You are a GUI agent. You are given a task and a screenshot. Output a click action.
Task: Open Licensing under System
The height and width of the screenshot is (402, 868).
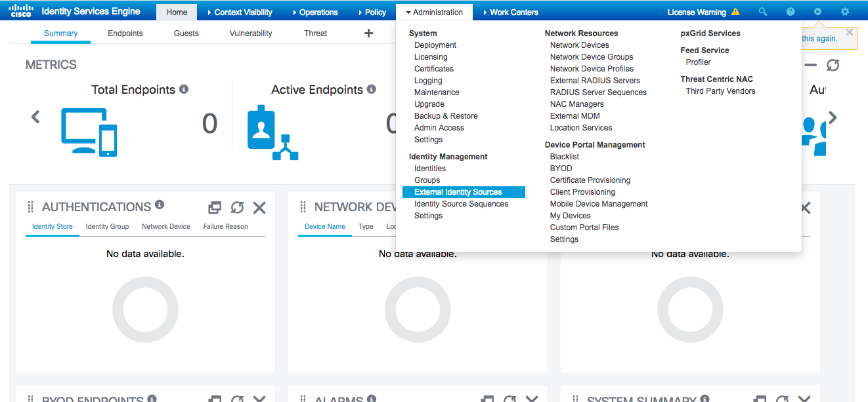431,57
